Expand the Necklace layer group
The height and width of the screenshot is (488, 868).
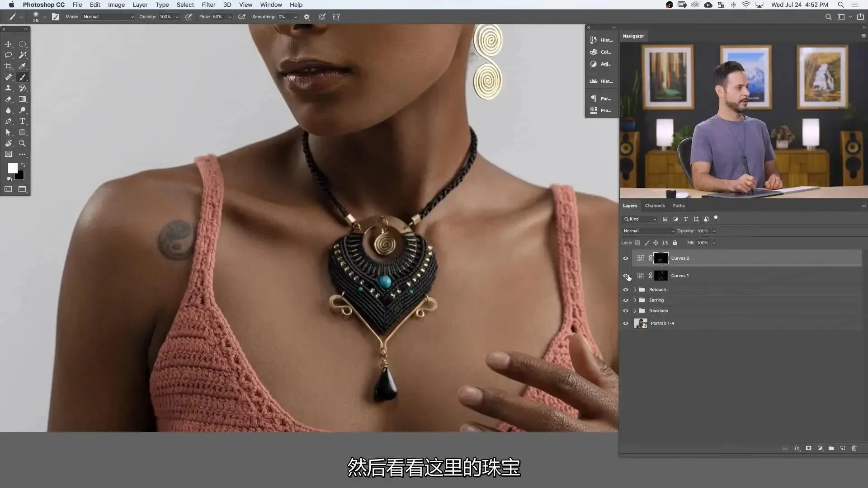(x=635, y=311)
